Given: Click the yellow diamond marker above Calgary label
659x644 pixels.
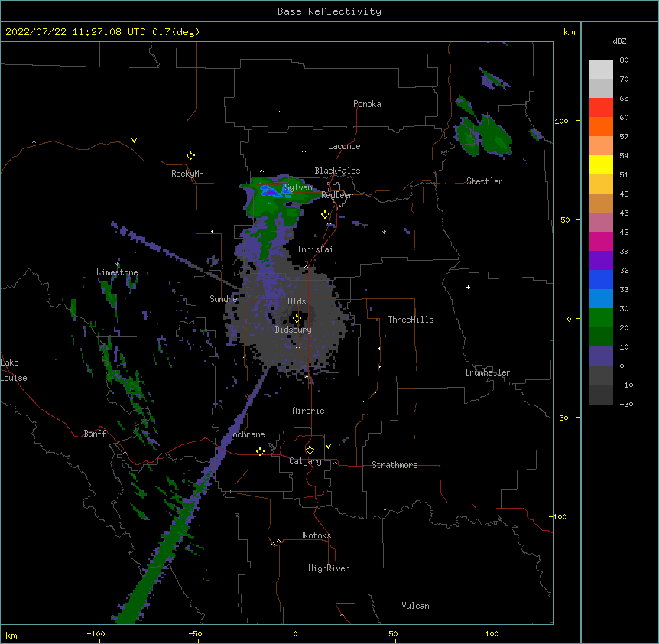Looking at the screenshot, I should 310,450.
